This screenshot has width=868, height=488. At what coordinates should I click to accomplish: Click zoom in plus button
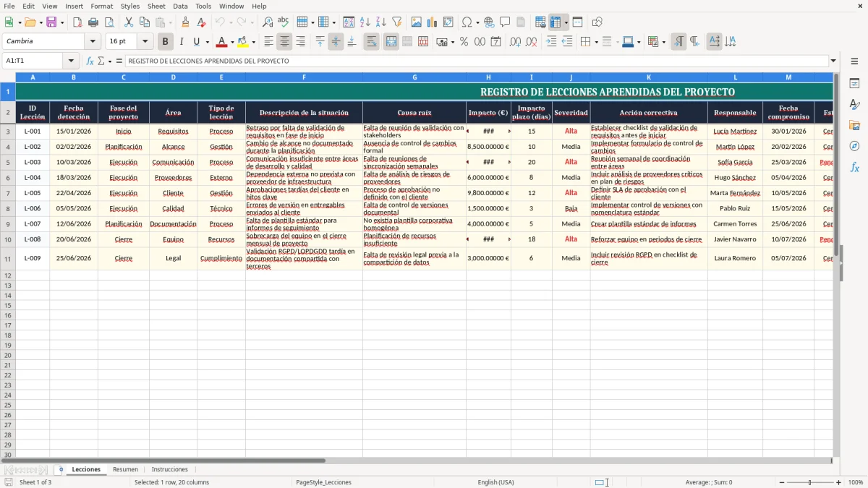(x=839, y=482)
